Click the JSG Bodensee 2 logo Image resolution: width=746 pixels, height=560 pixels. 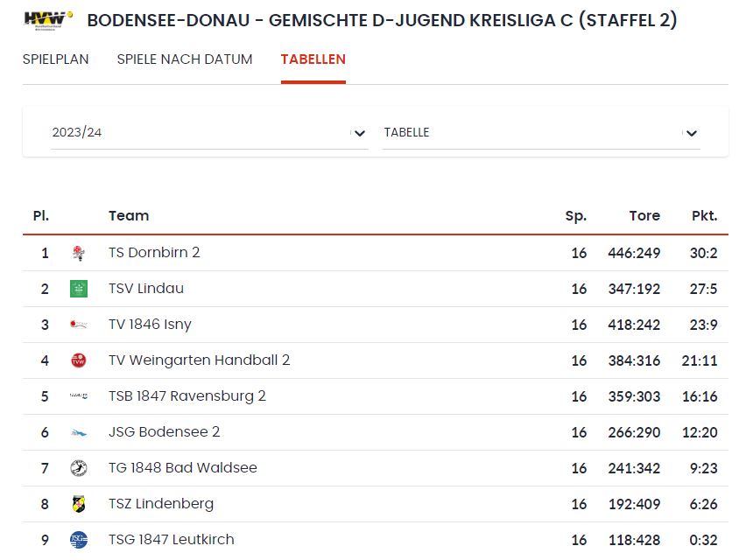[79, 432]
